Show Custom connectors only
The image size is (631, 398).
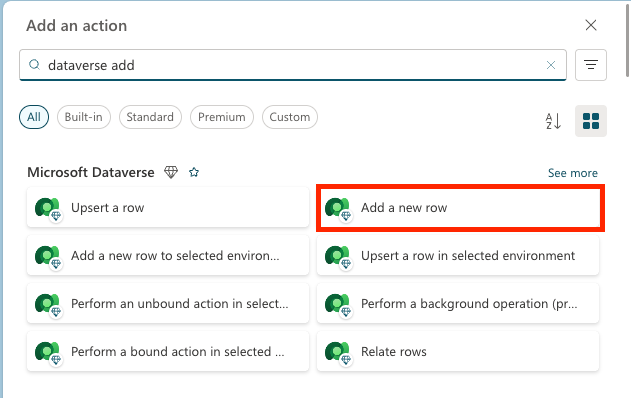pyautogui.click(x=290, y=117)
